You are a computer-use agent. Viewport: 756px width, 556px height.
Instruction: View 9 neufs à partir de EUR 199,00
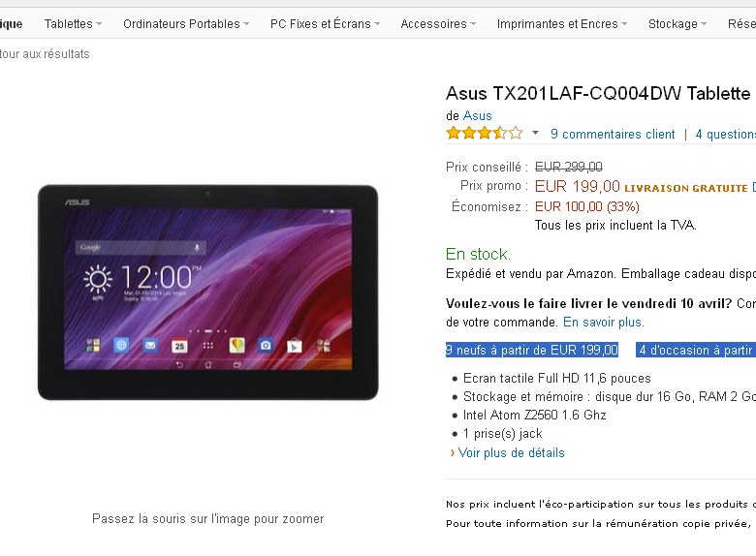point(532,350)
